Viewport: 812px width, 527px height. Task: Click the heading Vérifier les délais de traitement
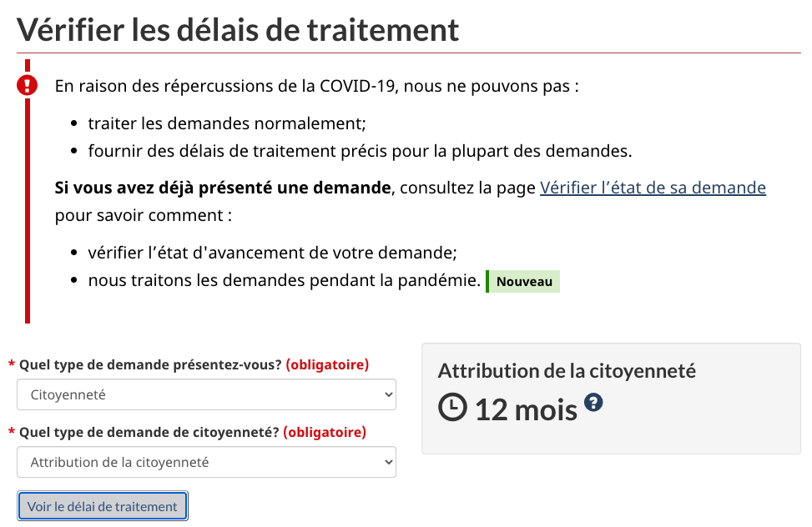239,30
